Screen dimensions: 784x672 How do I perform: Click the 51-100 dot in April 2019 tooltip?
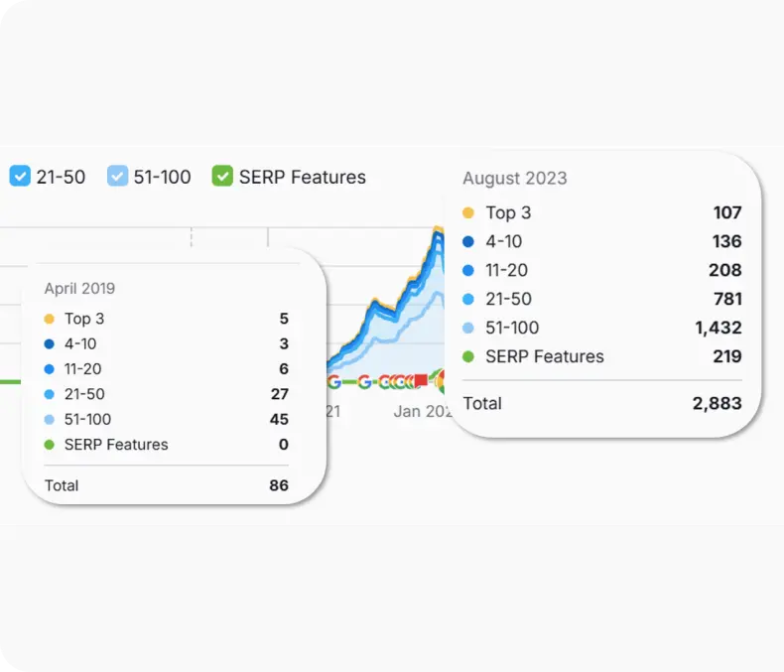coord(49,420)
